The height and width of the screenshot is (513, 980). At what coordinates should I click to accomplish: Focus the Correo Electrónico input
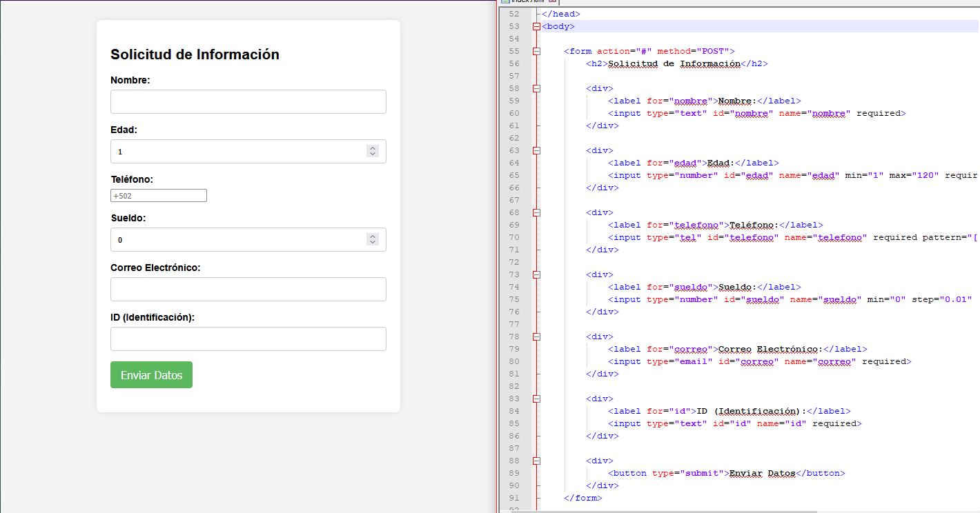point(248,289)
